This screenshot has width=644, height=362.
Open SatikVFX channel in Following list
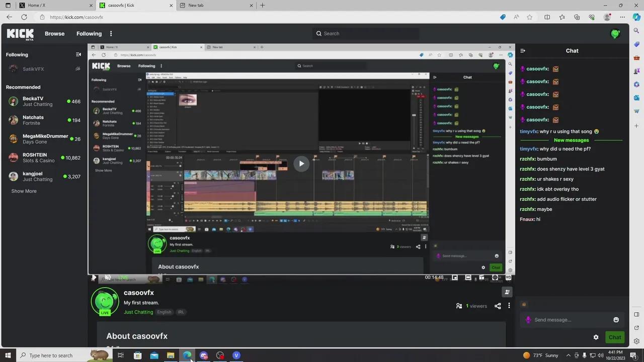(44, 69)
